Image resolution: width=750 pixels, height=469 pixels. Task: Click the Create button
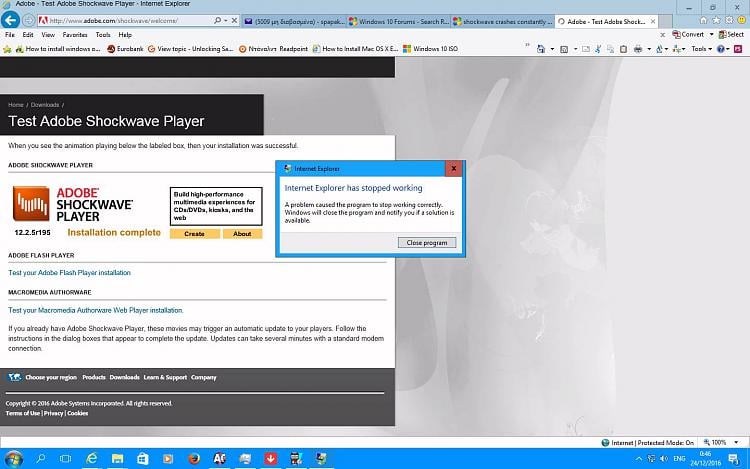tap(195, 234)
